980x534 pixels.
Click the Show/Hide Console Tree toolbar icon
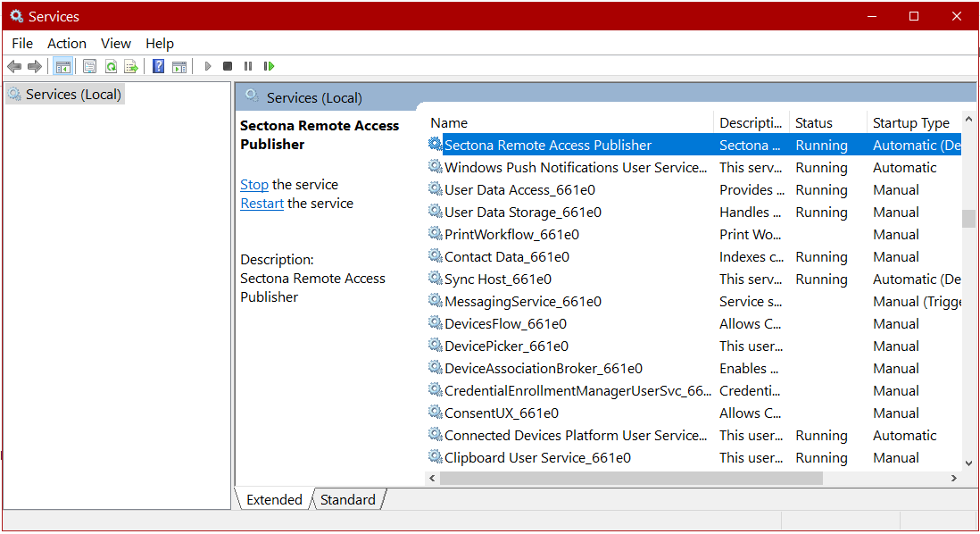click(x=63, y=66)
